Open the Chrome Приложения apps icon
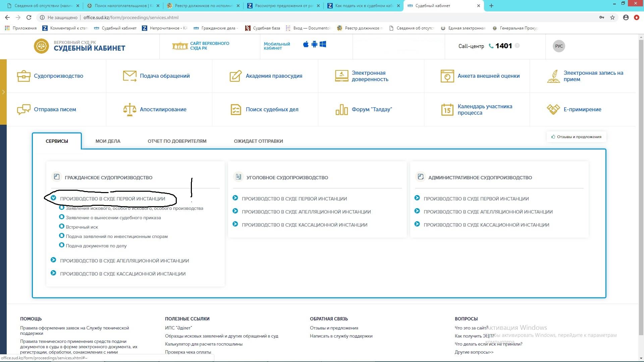 (x=7, y=28)
